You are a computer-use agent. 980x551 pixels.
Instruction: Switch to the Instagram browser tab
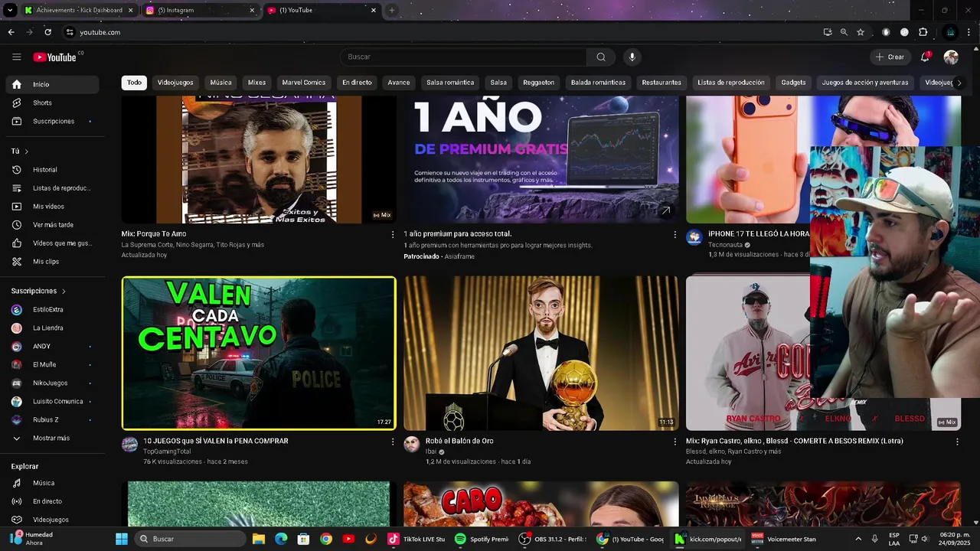(x=199, y=11)
